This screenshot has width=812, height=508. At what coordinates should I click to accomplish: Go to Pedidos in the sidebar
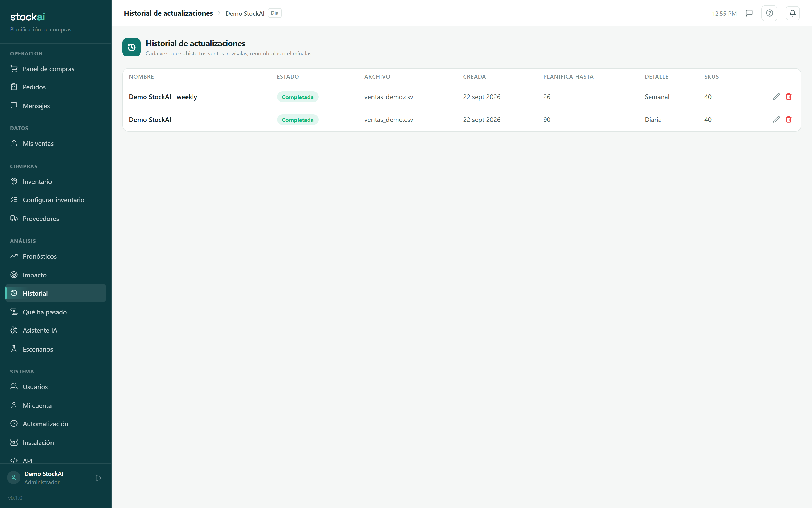click(x=56, y=87)
